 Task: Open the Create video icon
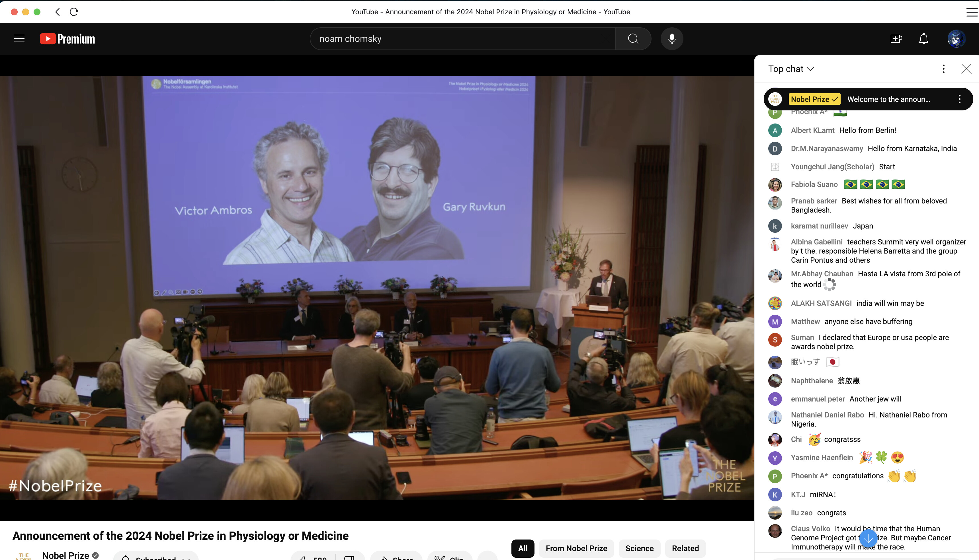point(896,38)
